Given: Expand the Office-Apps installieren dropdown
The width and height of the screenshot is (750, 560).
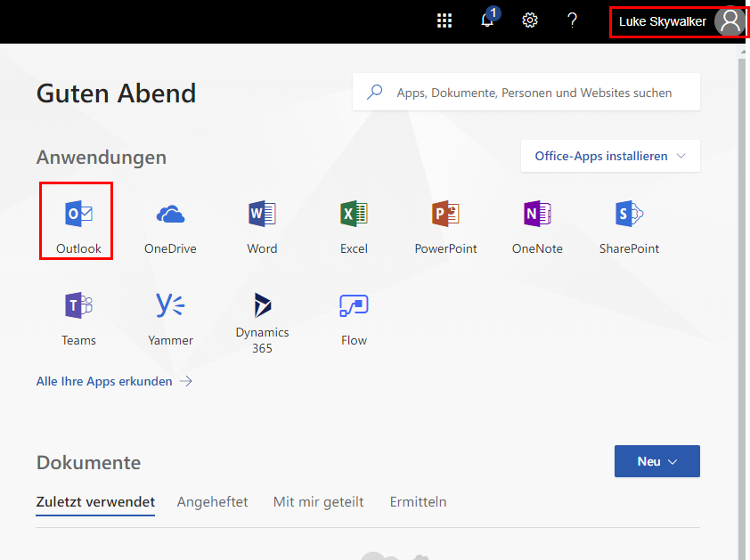Looking at the screenshot, I should pos(610,156).
